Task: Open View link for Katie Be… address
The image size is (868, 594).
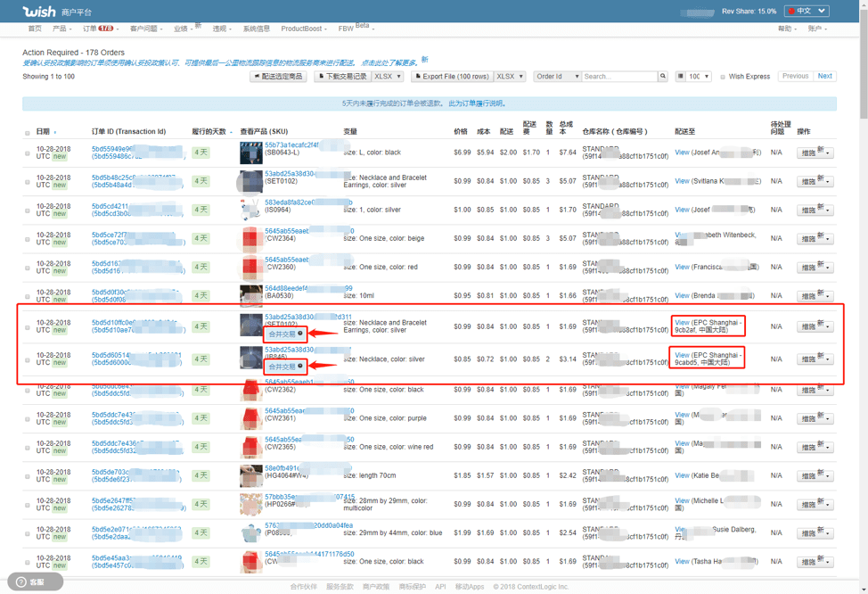Action: tap(682, 475)
